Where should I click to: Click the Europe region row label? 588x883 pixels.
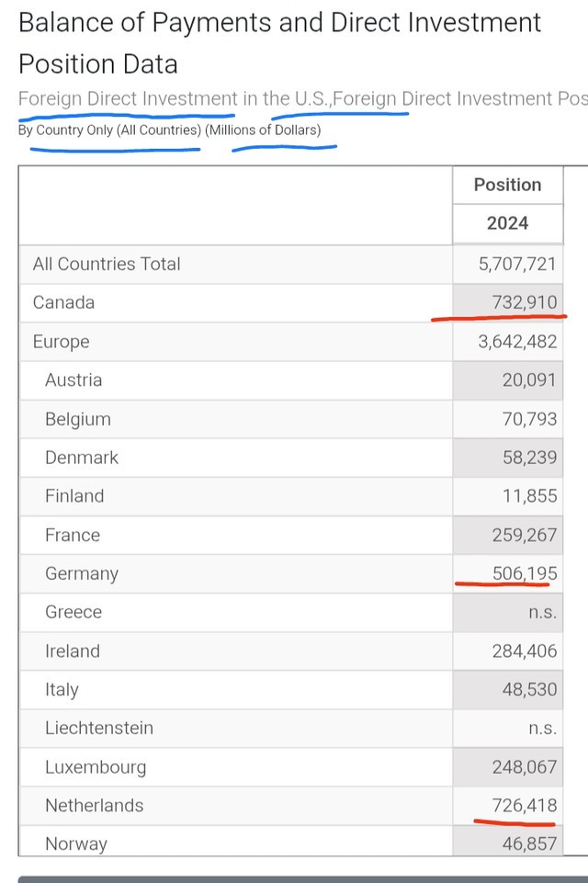point(61,342)
